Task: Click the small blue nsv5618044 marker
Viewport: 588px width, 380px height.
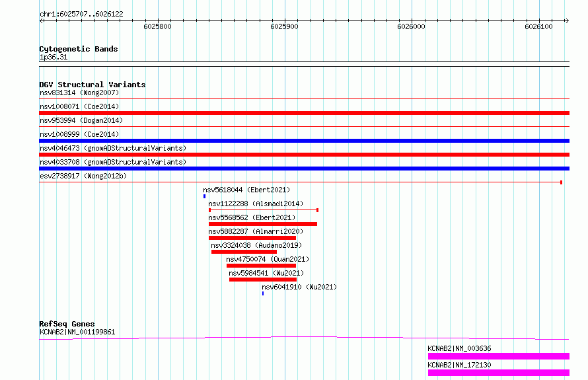Action: [x=204, y=196]
